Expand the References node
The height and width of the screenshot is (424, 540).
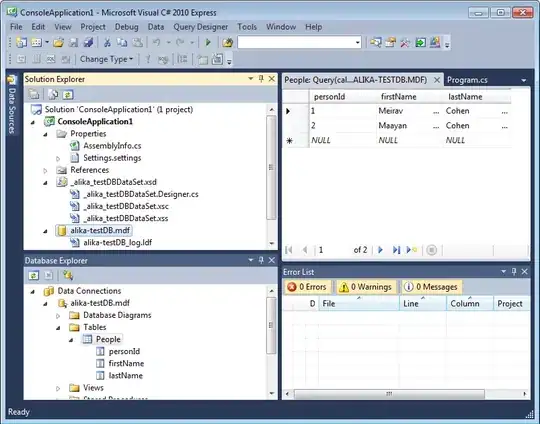point(45,170)
